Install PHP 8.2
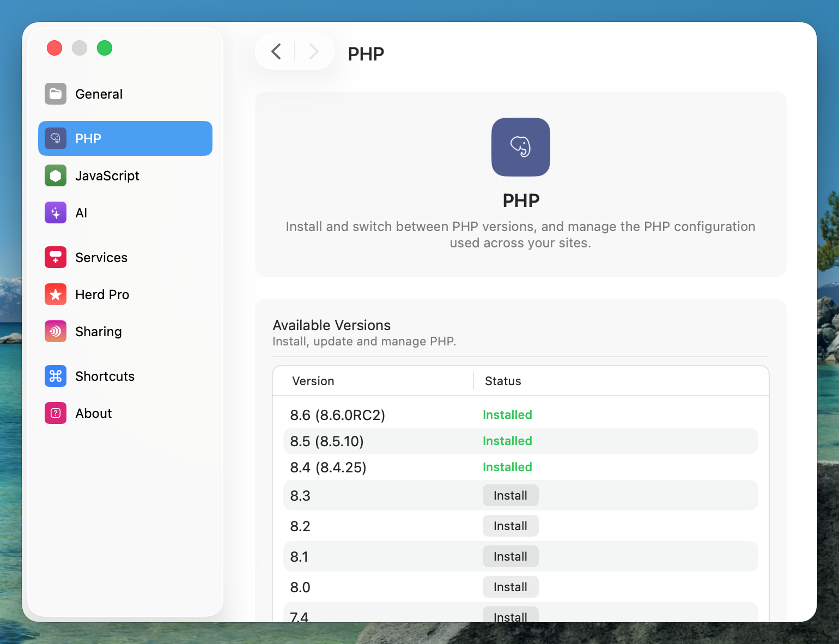Image resolution: width=839 pixels, height=644 pixels. [x=510, y=526]
